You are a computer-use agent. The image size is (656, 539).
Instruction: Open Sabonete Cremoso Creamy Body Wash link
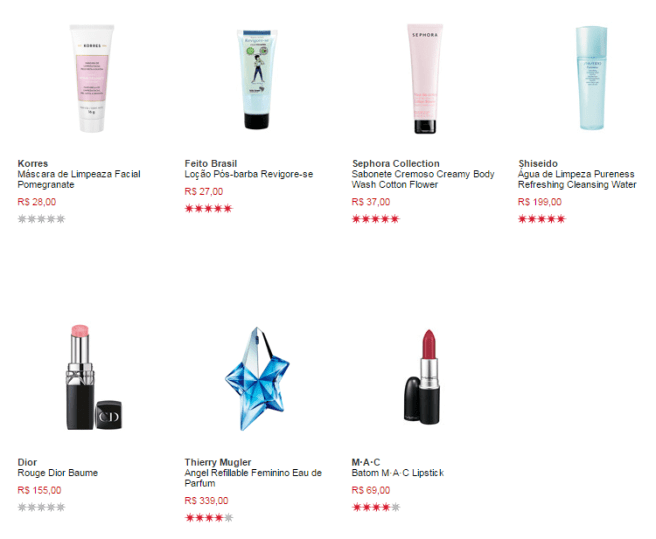[x=423, y=179]
